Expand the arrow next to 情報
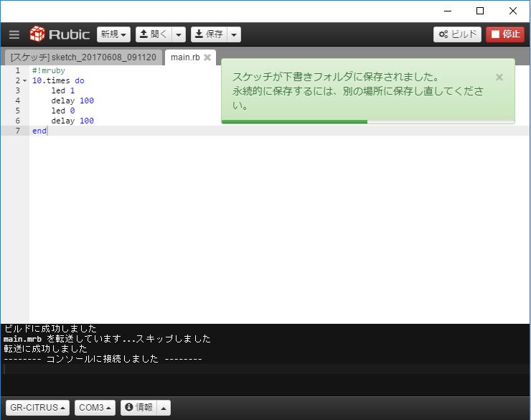The image size is (531, 420). click(x=164, y=408)
